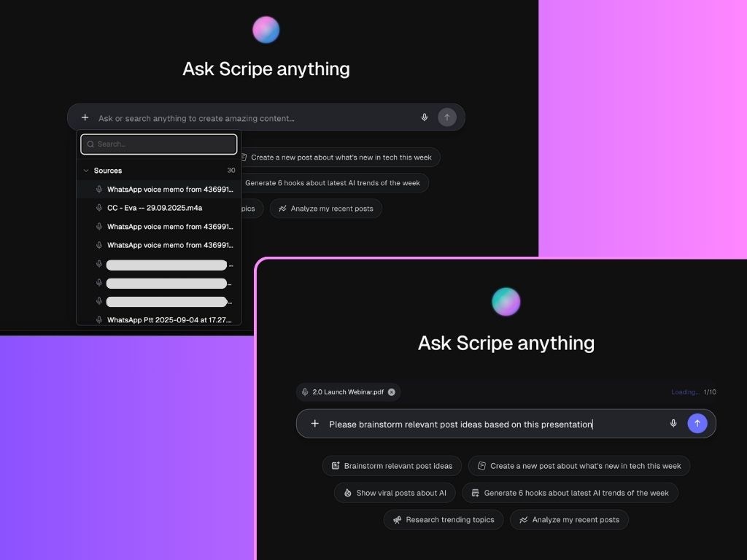Click Brainstorm relevant post ideas suggestion
Viewport: 747px width, 560px height.
392,466
